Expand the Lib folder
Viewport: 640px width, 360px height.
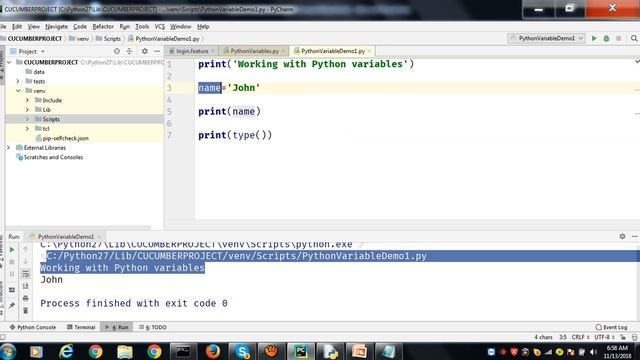pos(27,109)
